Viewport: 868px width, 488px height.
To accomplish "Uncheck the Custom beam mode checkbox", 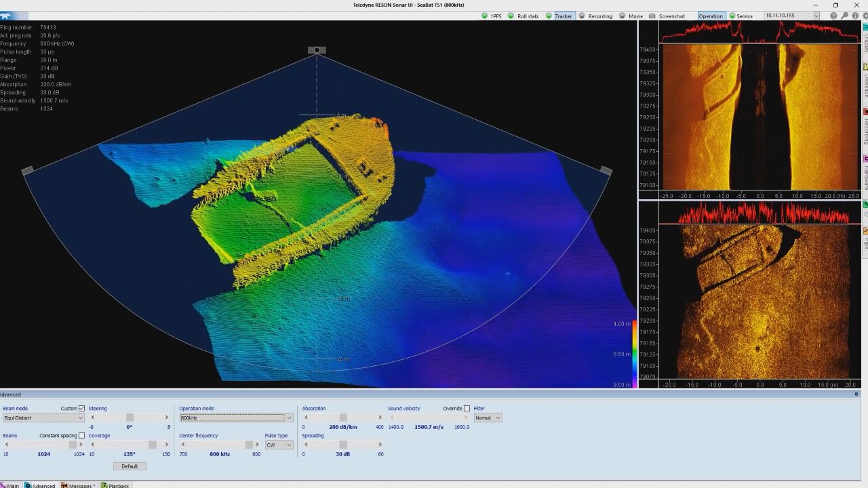I will click(x=82, y=409).
